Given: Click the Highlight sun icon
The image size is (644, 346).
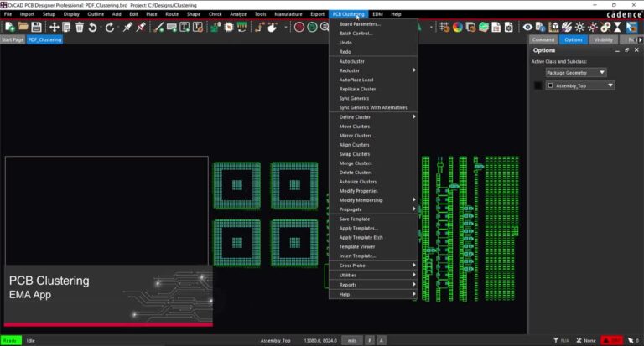Looking at the screenshot, I should (x=579, y=27).
